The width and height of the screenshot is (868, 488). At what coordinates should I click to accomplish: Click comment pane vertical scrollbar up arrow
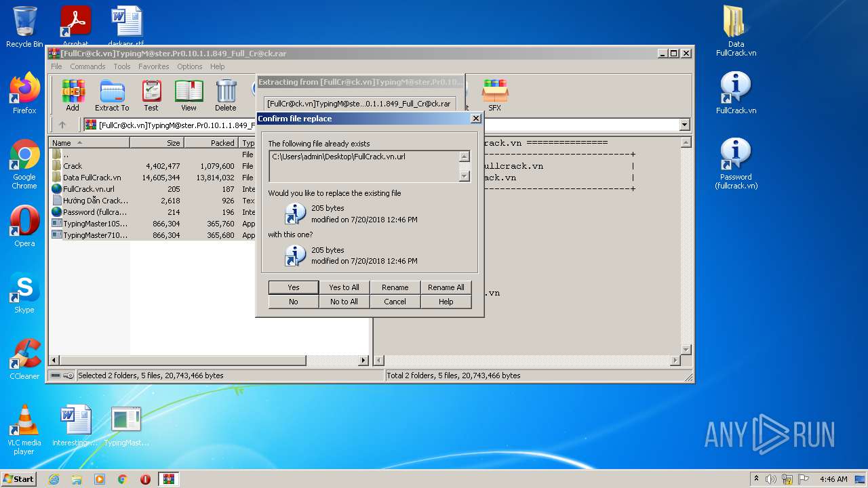point(686,143)
